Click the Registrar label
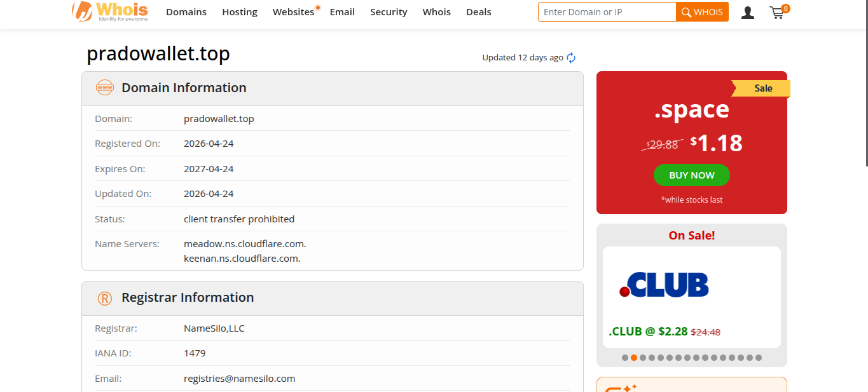 point(116,328)
